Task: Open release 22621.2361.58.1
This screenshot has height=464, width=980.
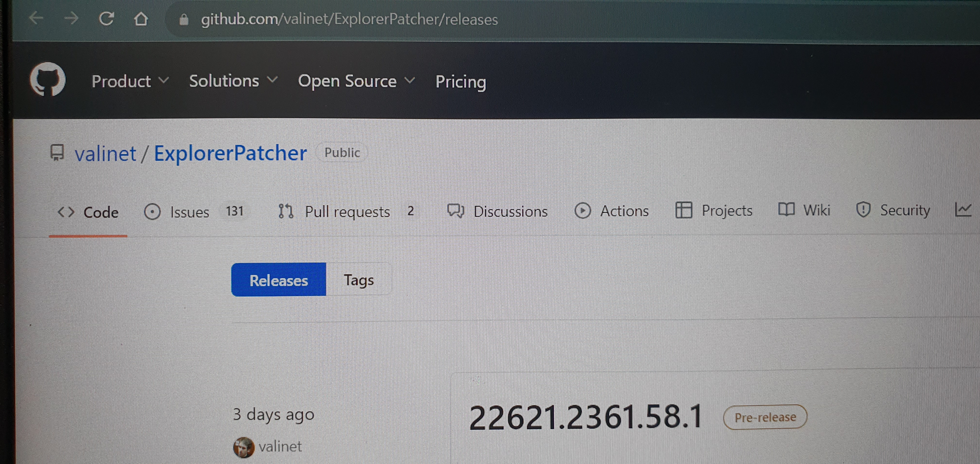Action: pos(586,417)
